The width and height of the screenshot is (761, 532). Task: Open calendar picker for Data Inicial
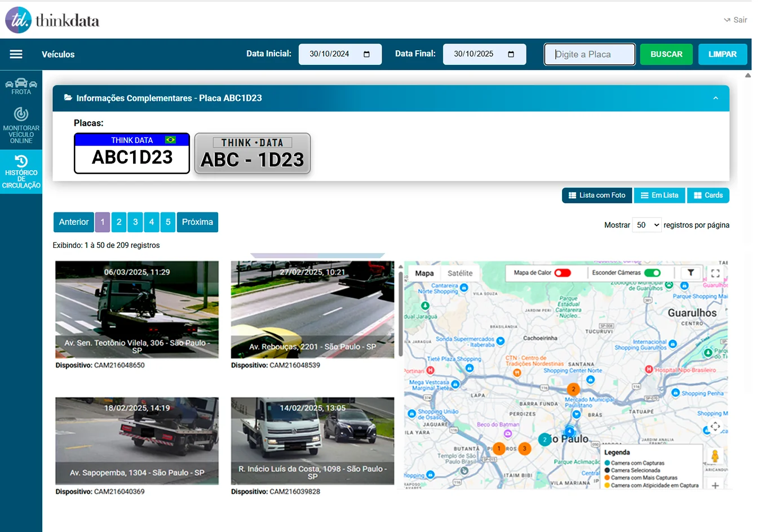pos(366,54)
